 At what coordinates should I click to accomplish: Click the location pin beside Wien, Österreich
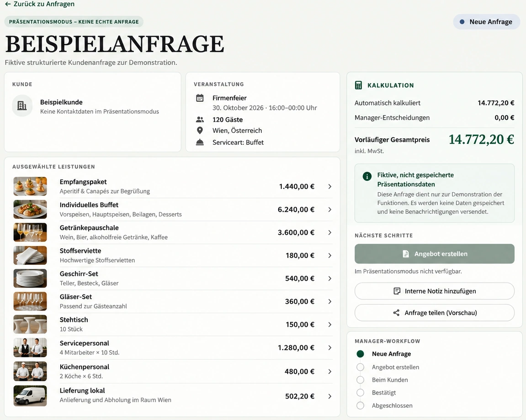[200, 131]
